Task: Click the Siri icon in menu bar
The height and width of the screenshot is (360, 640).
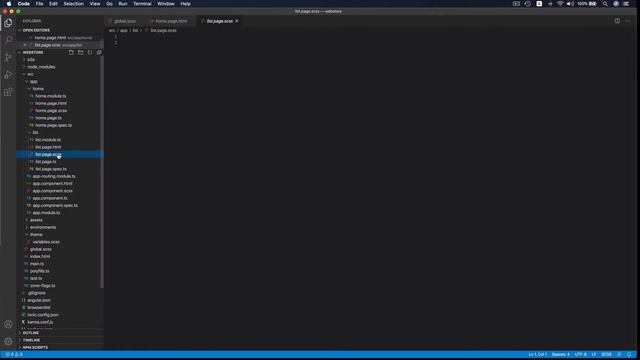Action: [x=616, y=4]
